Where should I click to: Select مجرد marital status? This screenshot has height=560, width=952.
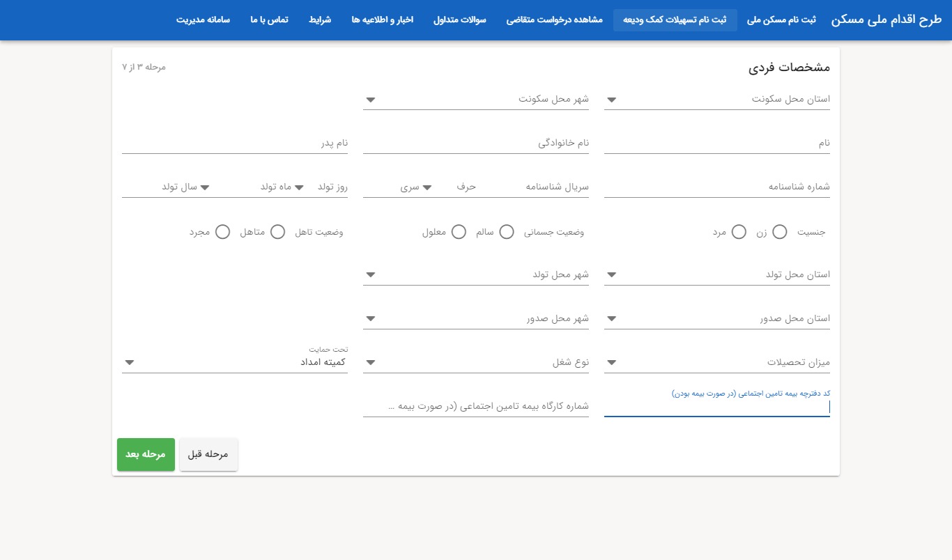(x=223, y=232)
